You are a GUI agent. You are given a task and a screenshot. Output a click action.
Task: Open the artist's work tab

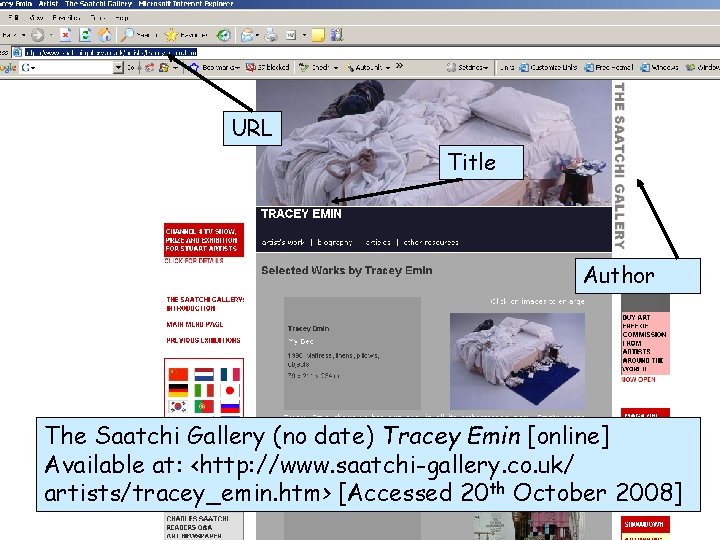pos(283,242)
